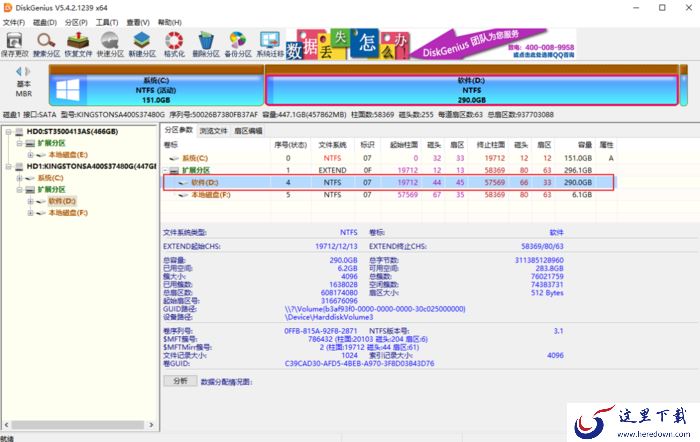Click the 格式化 format icon
This screenshot has height=442, width=700.
tap(174, 45)
